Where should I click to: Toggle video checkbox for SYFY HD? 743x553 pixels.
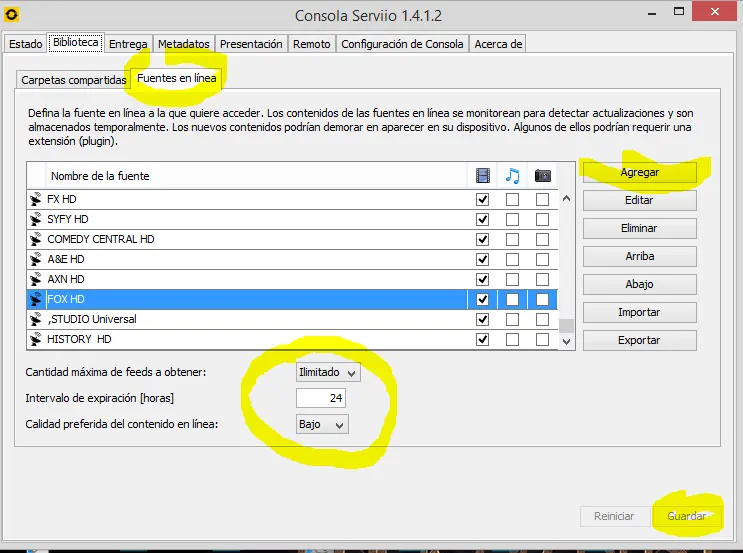(482, 219)
